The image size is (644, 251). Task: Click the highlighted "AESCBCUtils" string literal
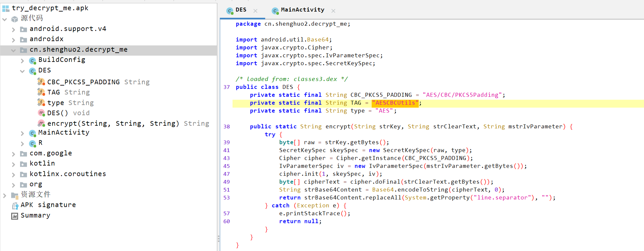395,103
